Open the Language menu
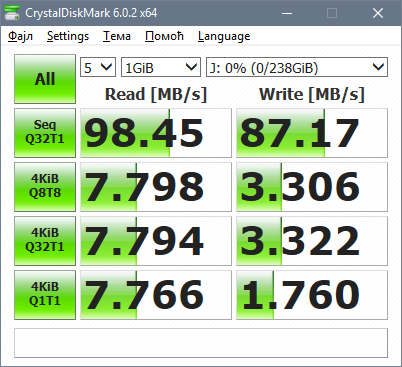The width and height of the screenshot is (402, 367). click(224, 36)
